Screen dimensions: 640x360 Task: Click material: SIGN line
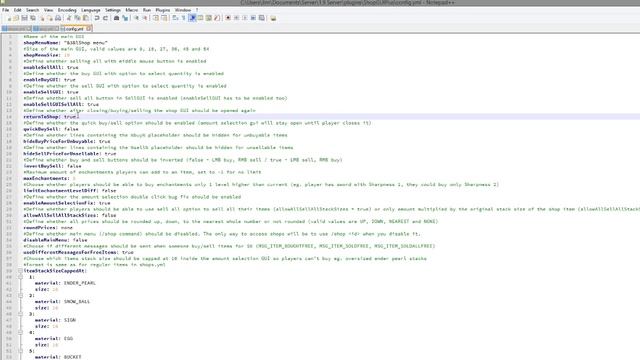pos(55,320)
